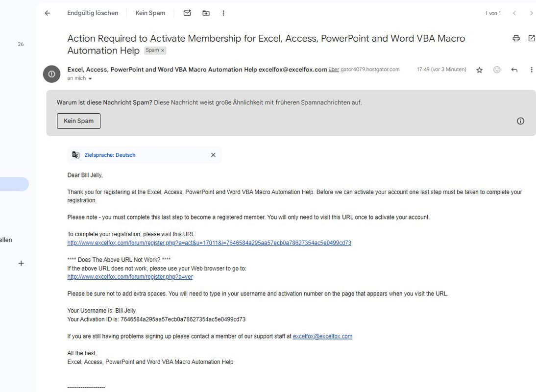Click 'Endgültig löschen' to delete permanently
The height and width of the screenshot is (392, 536).
pos(93,13)
